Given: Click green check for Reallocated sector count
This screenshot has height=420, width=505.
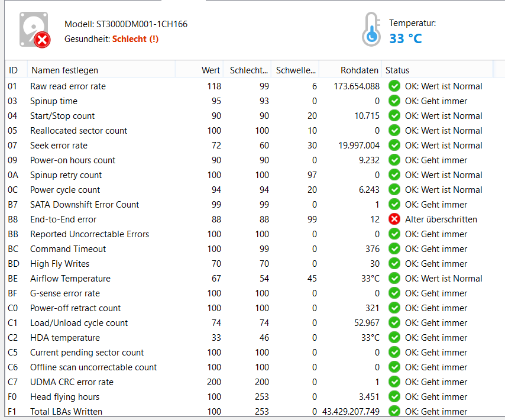Looking at the screenshot, I should tap(394, 131).
